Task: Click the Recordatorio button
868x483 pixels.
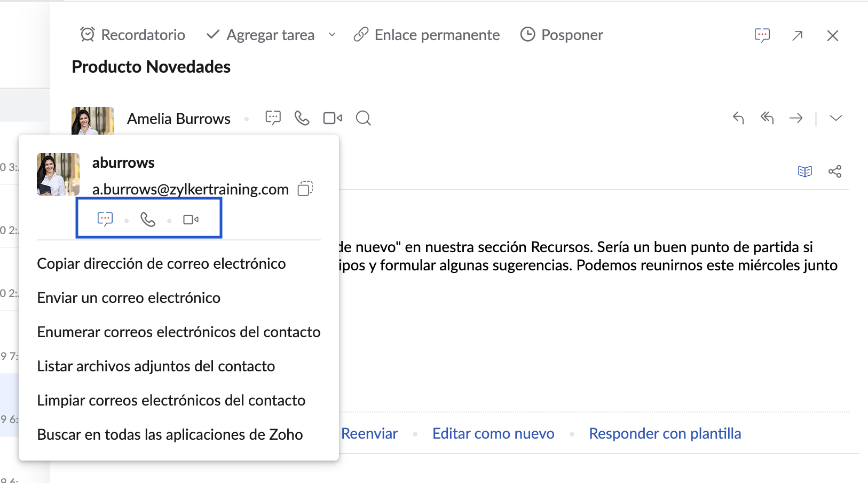Action: click(x=133, y=35)
